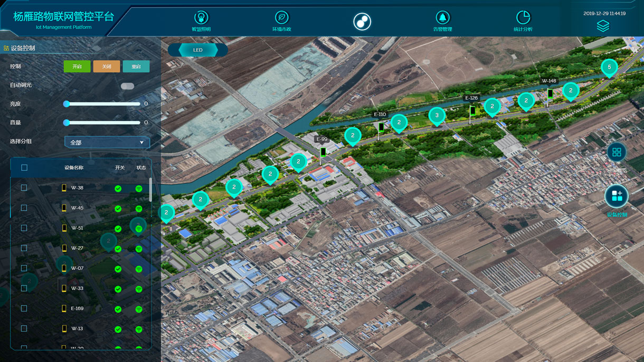Click the teal 重启 restart button
644x362 pixels.
[136, 66]
